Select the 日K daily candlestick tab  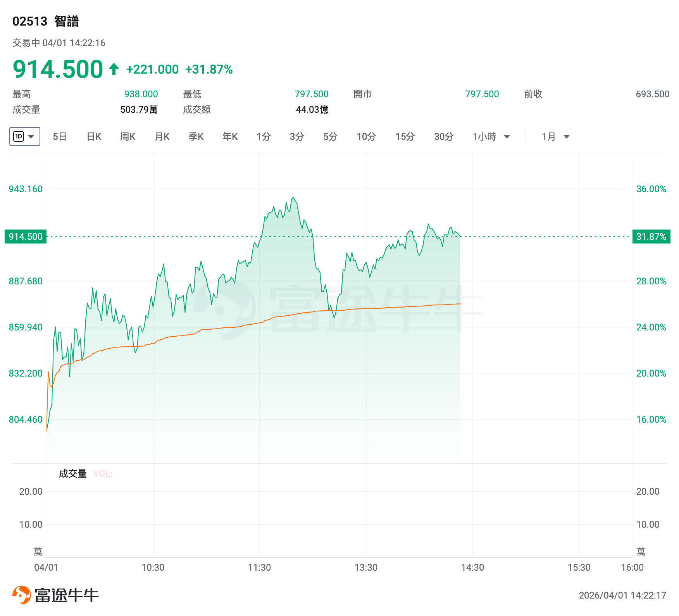tap(94, 137)
